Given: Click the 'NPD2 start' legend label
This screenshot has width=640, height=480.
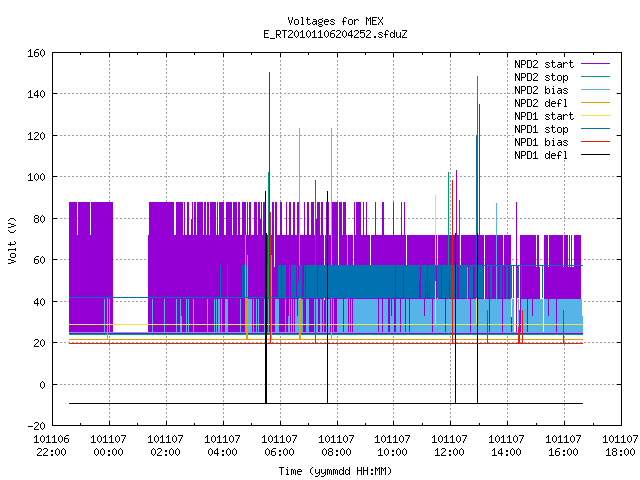Looking at the screenshot, I should coord(544,64).
